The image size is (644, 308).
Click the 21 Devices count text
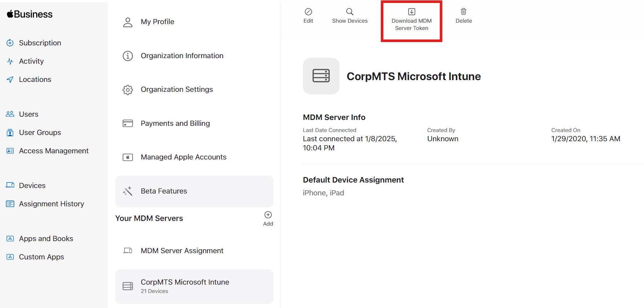coord(155,291)
